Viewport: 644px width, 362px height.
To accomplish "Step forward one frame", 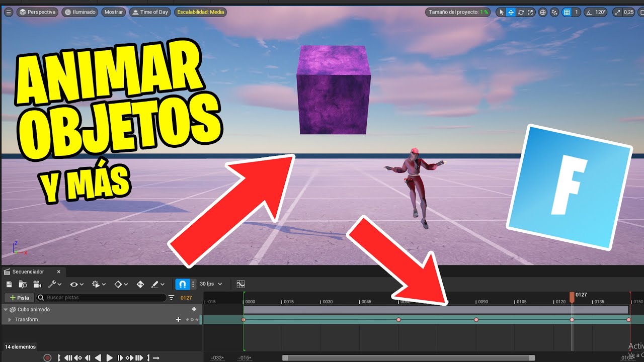I will click(x=120, y=358).
